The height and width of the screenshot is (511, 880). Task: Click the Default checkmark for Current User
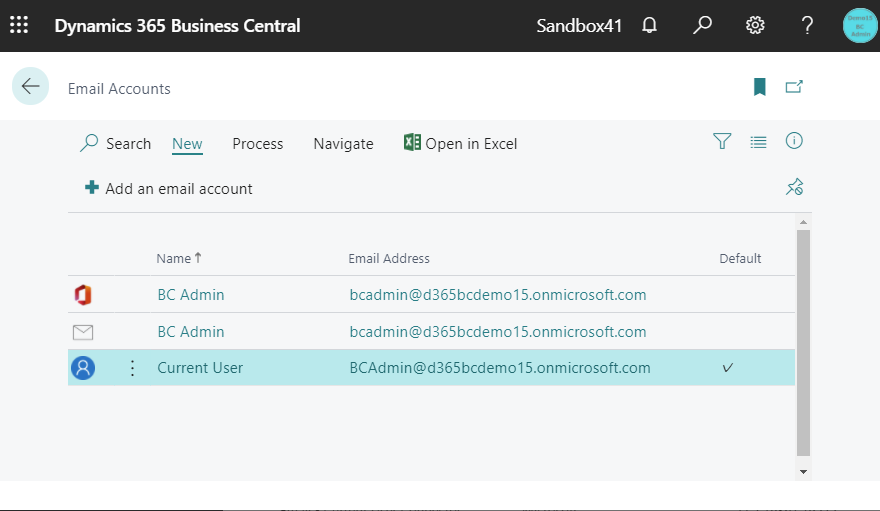(x=728, y=368)
